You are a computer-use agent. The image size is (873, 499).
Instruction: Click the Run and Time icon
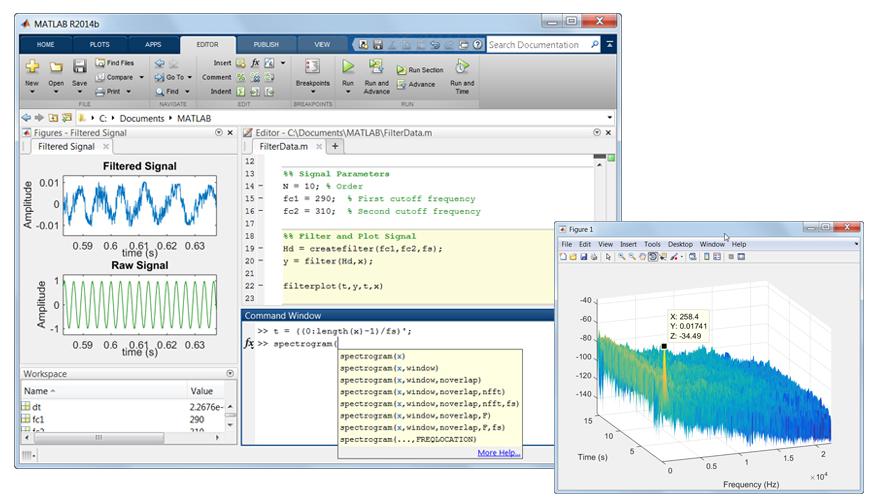click(462, 67)
